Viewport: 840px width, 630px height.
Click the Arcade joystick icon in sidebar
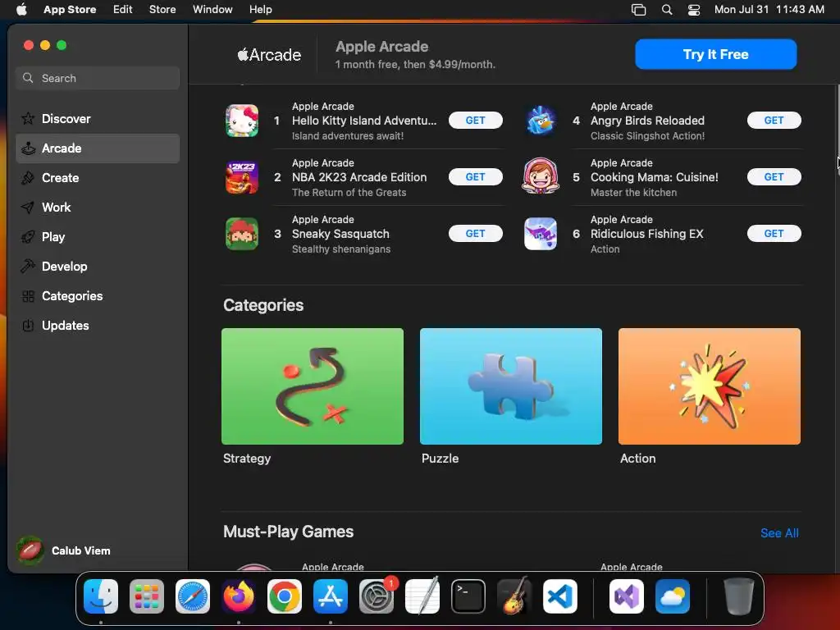pos(28,148)
